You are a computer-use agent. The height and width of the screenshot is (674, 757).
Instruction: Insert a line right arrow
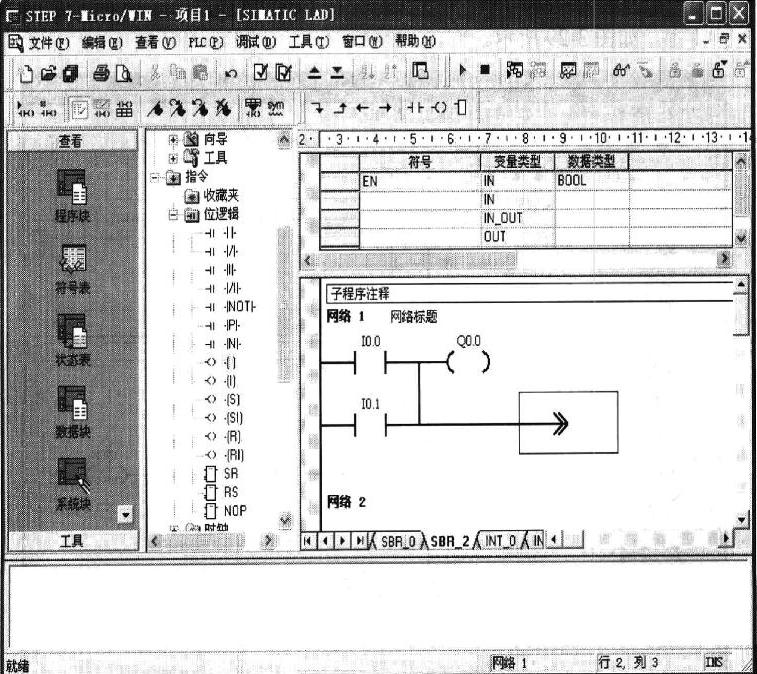pyautogui.click(x=385, y=107)
